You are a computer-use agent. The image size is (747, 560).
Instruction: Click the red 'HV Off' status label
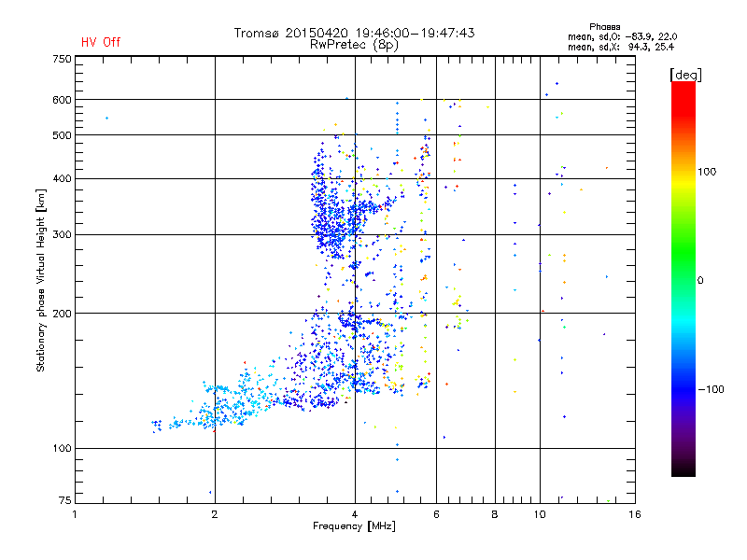coord(101,42)
